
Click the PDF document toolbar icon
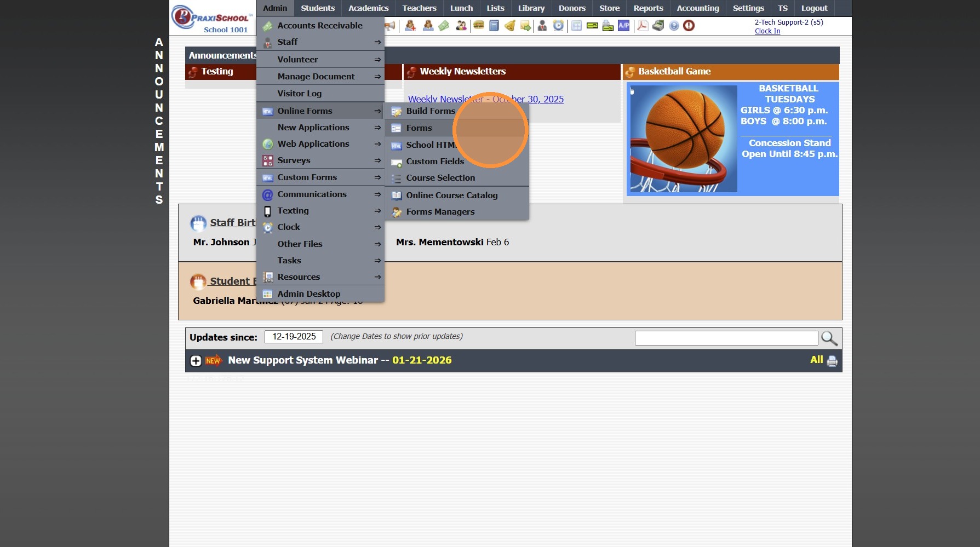click(x=643, y=25)
